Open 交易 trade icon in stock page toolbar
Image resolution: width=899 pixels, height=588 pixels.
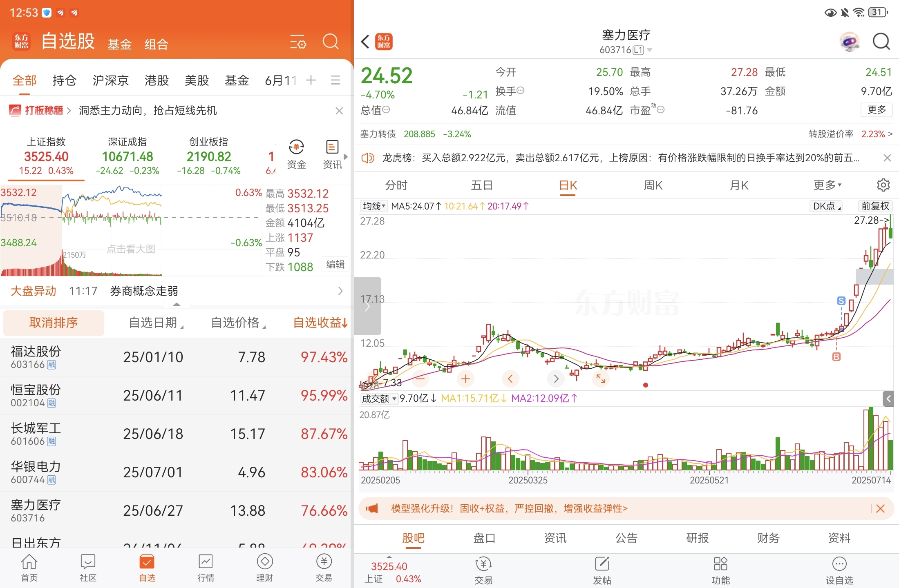483,570
